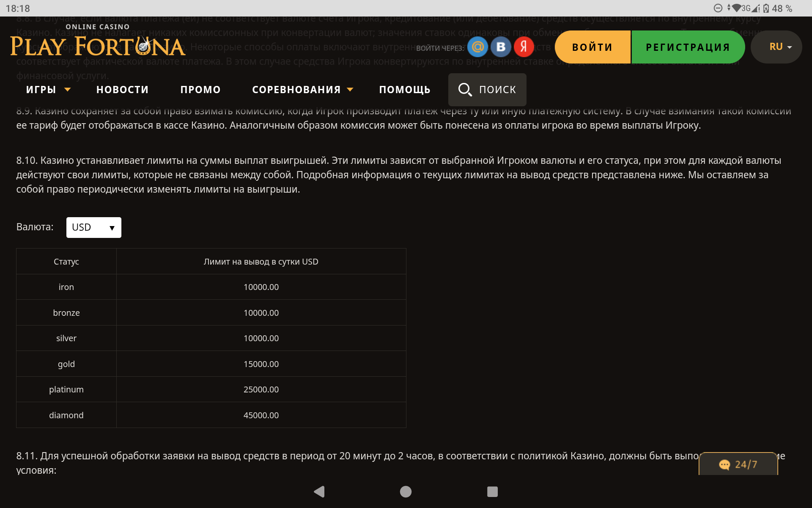Expand the СОРЕВНОВАНИЯ menu arrow
This screenshot has width=812, height=508.
350,90
